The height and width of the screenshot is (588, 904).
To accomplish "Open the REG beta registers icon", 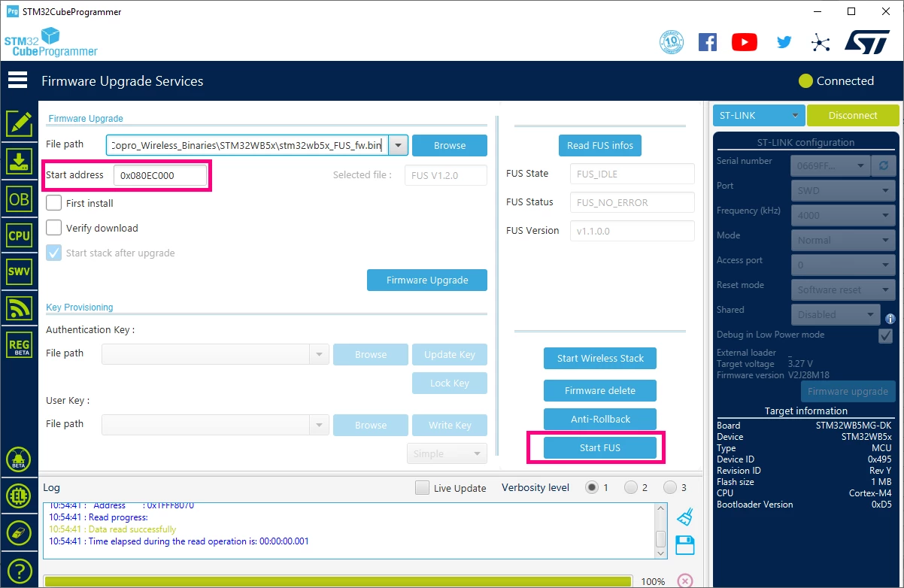I will [19, 345].
